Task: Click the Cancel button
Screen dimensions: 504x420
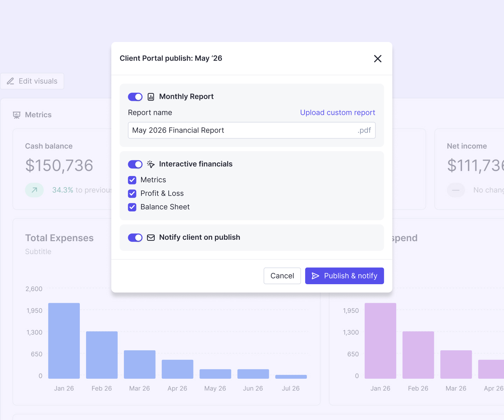Action: click(282, 276)
